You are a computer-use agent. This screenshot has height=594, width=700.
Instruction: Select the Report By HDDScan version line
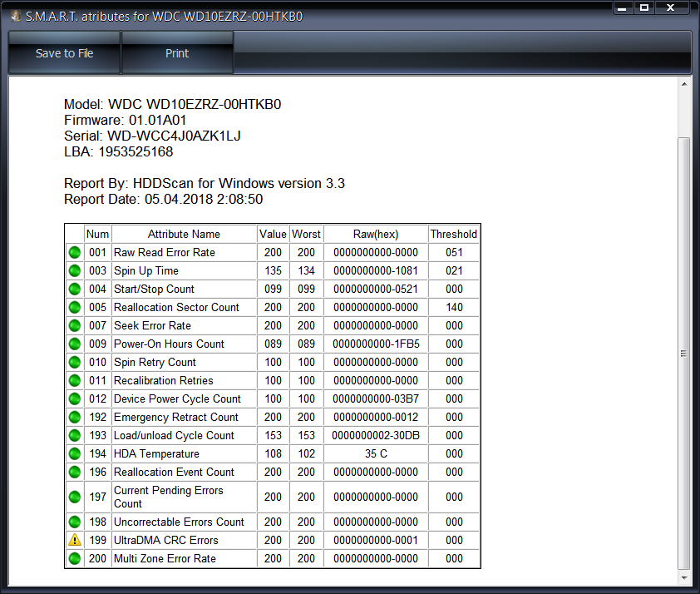click(205, 184)
